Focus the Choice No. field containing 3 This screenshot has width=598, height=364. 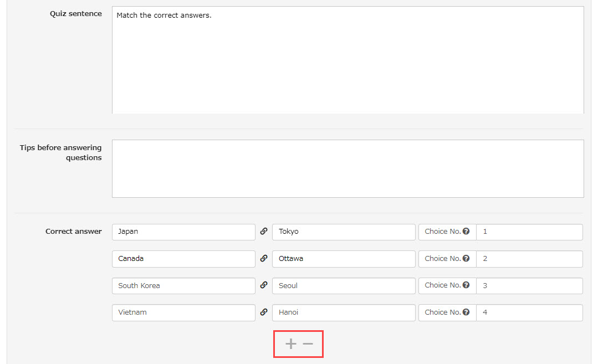pos(529,286)
